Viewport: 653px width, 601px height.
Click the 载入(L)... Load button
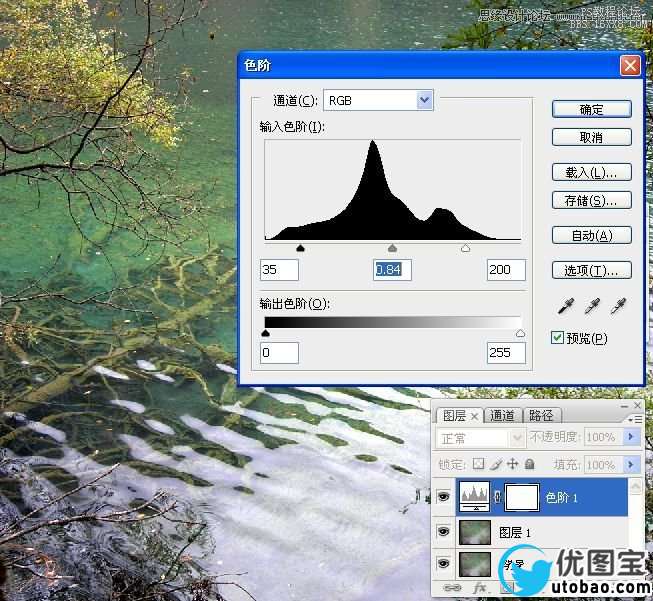pyautogui.click(x=591, y=172)
